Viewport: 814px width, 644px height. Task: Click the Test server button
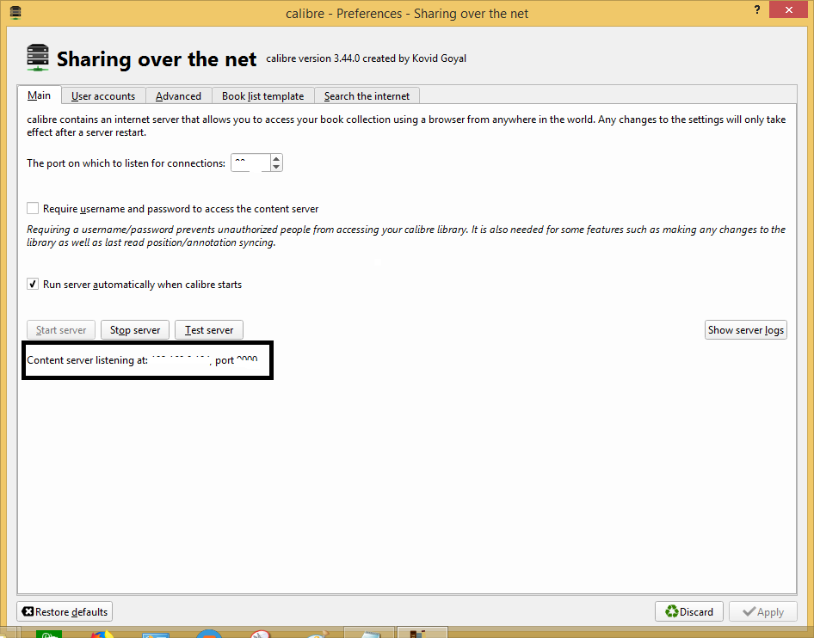(x=209, y=330)
